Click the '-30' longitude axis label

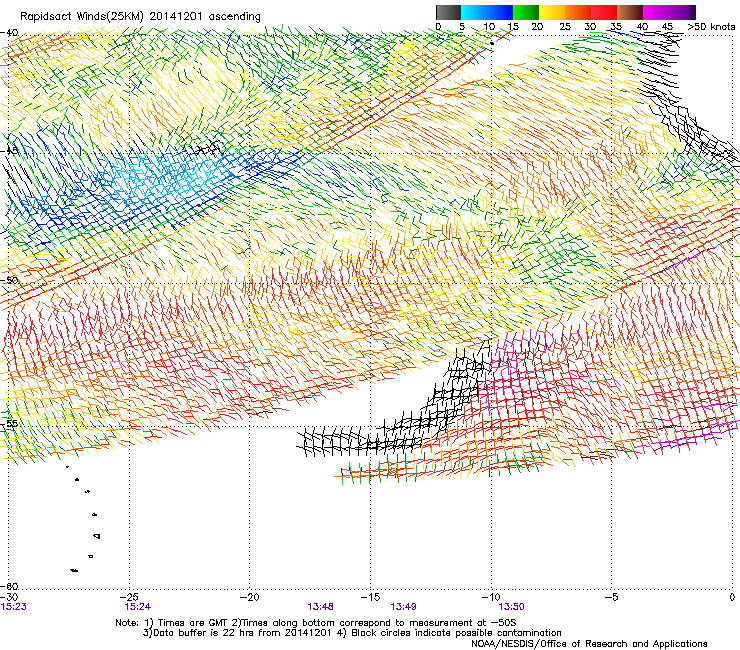pos(9,598)
